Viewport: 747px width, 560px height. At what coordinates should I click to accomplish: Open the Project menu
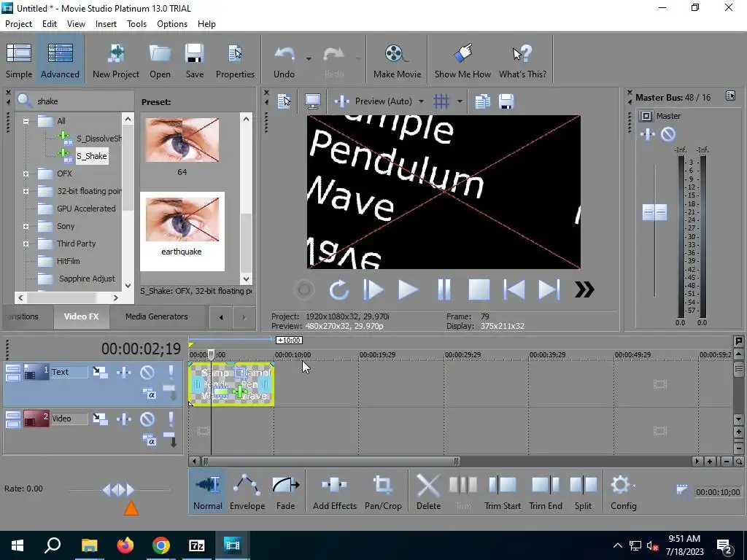point(18,24)
